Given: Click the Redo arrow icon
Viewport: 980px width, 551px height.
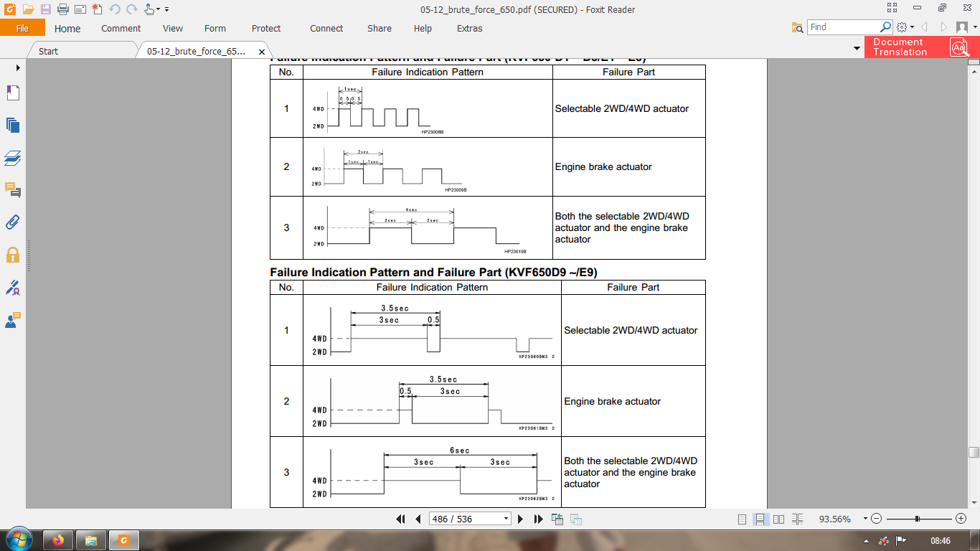Looking at the screenshot, I should (x=131, y=9).
